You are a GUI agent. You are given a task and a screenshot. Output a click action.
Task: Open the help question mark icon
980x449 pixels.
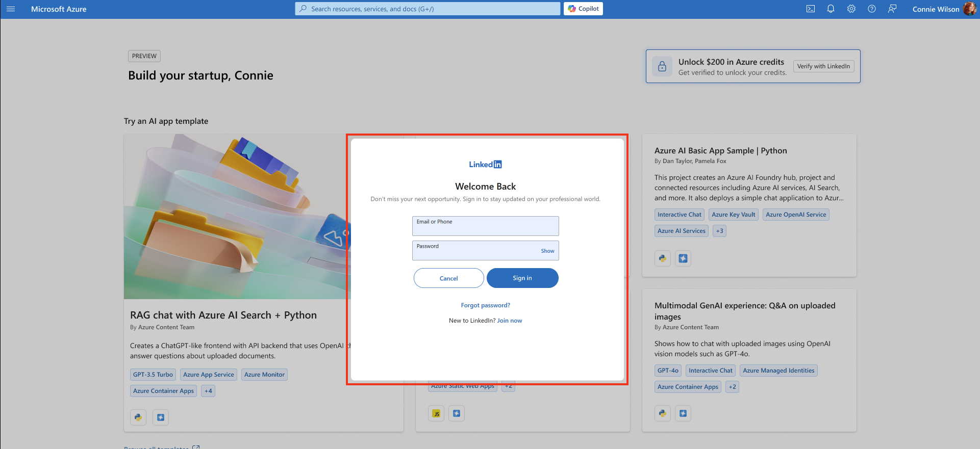coord(872,9)
